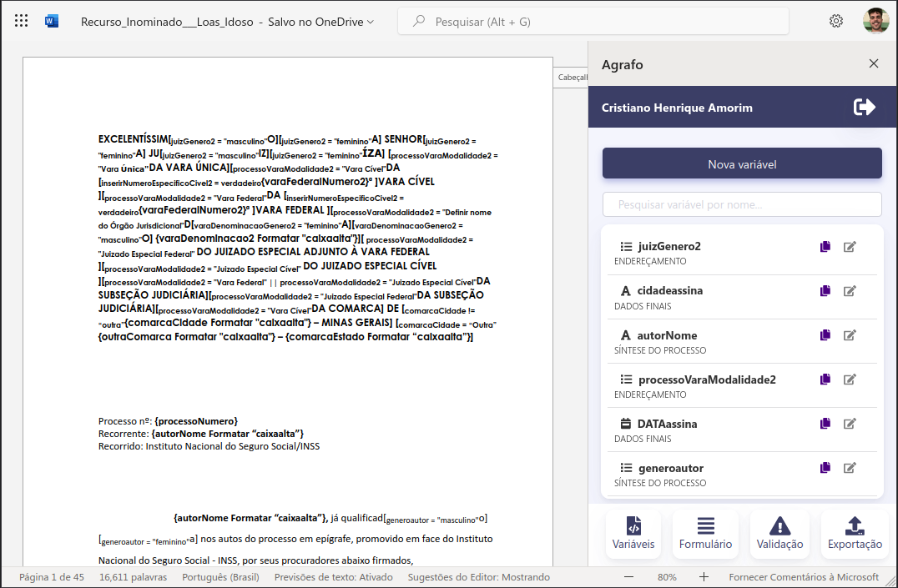Edit the autorNome variable
898x588 pixels.
coord(850,335)
